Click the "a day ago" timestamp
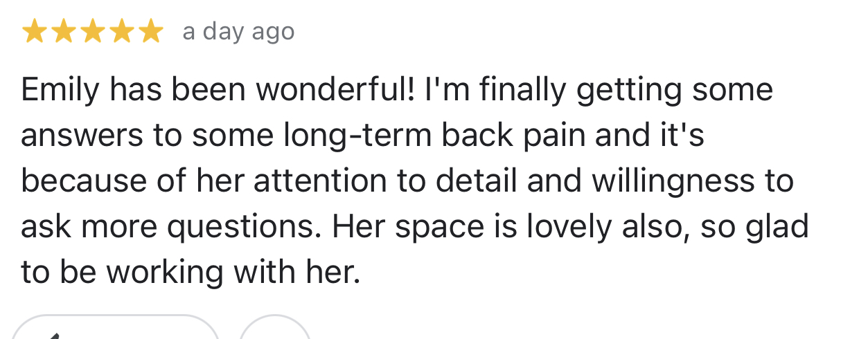 [x=239, y=32]
